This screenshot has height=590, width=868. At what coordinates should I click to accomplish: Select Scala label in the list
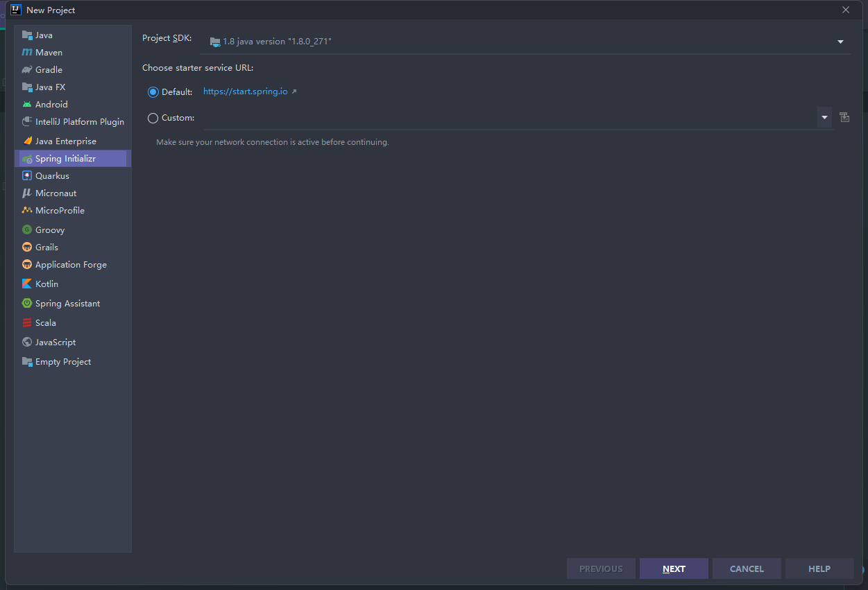[x=46, y=323]
